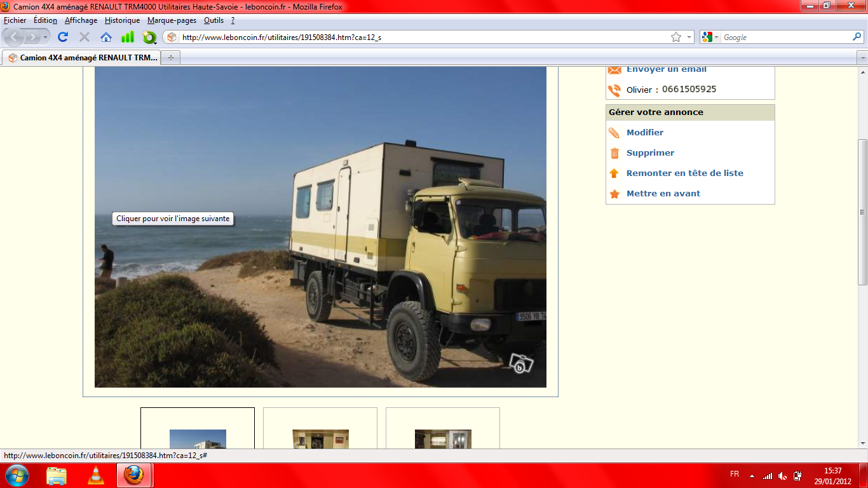This screenshot has width=868, height=488.
Task: Open the Outils menu
Action: 214,20
